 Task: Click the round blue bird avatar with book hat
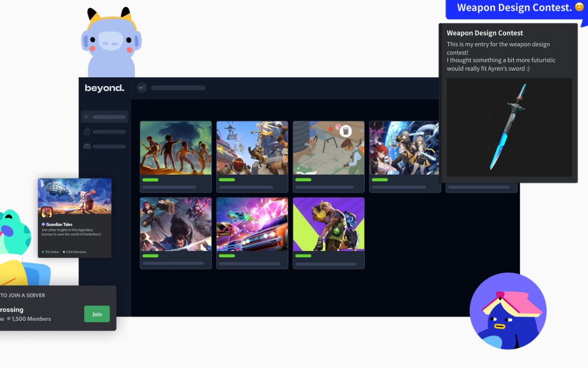click(x=508, y=311)
